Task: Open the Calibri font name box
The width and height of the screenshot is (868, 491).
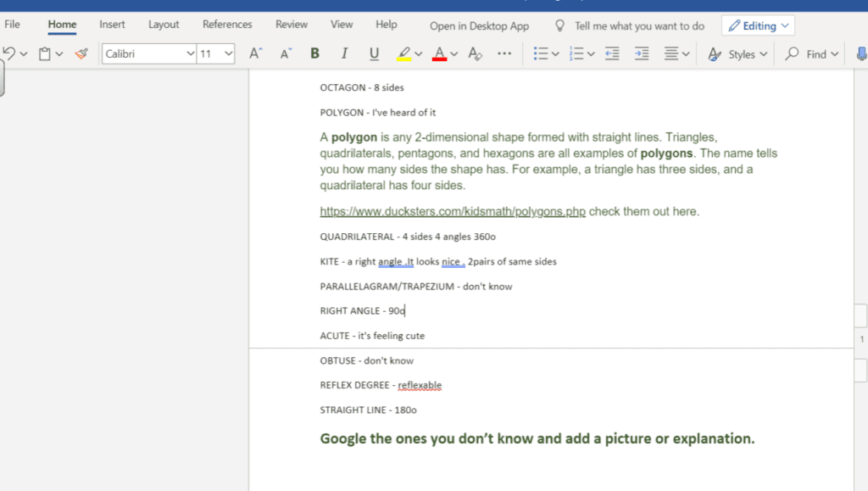Action: tap(149, 53)
